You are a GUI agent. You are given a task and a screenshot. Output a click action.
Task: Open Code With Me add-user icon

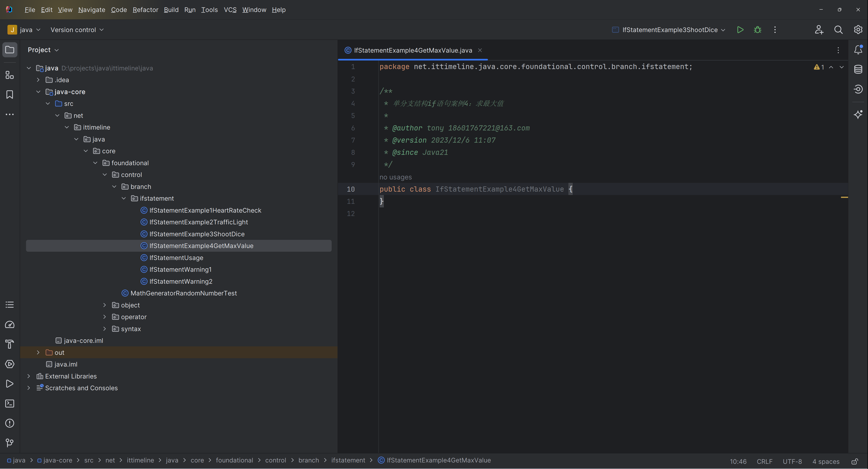pos(819,30)
